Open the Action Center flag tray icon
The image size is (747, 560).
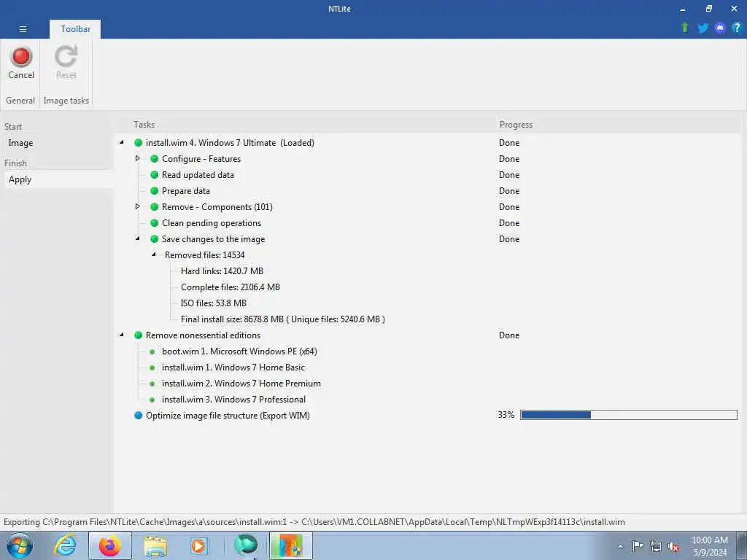pyautogui.click(x=638, y=545)
